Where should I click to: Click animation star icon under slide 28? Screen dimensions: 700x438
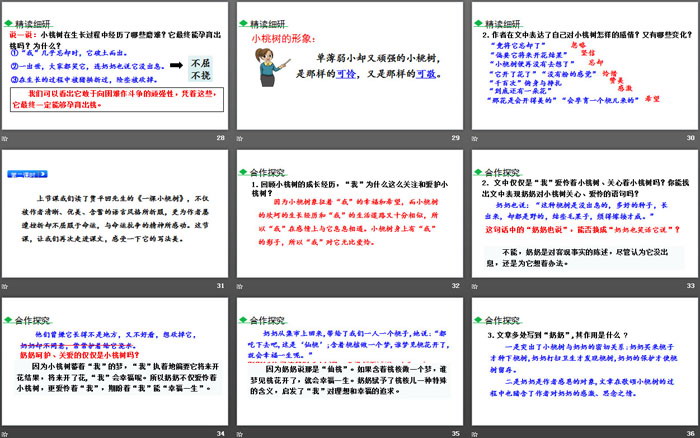(5, 138)
